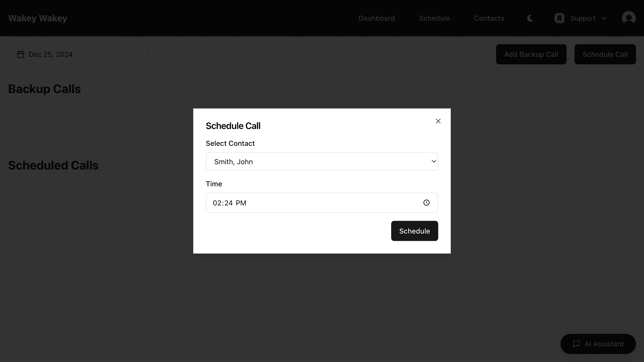
Task: Click the Schedule navbar menu item
Action: 434,18
